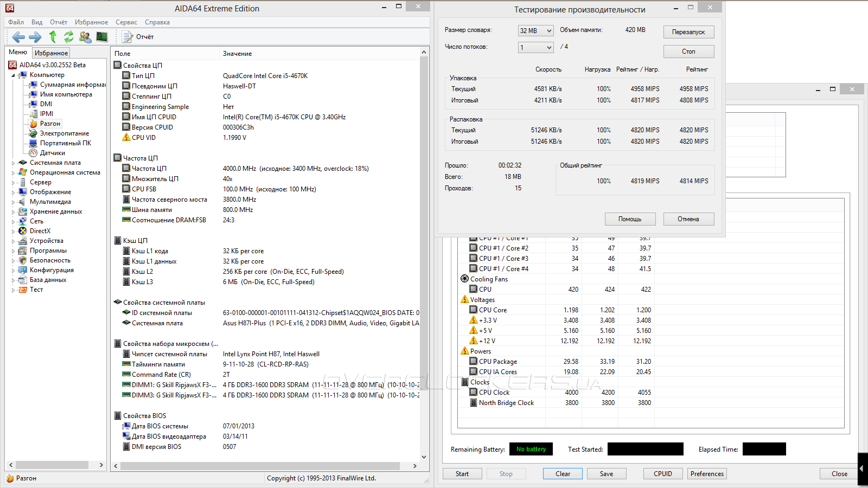Screen dimensions: 868x488
Task: Open the Размер словаря 32 MB dropdown
Action: click(x=536, y=31)
